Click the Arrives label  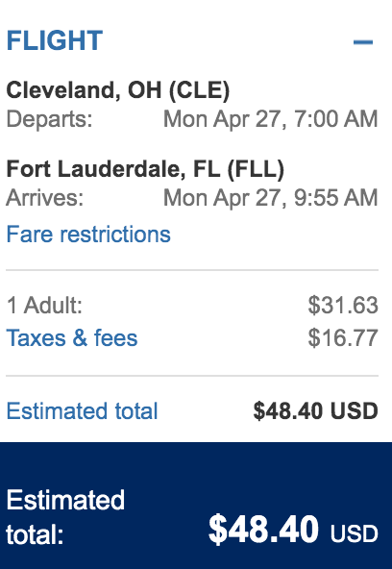[45, 198]
